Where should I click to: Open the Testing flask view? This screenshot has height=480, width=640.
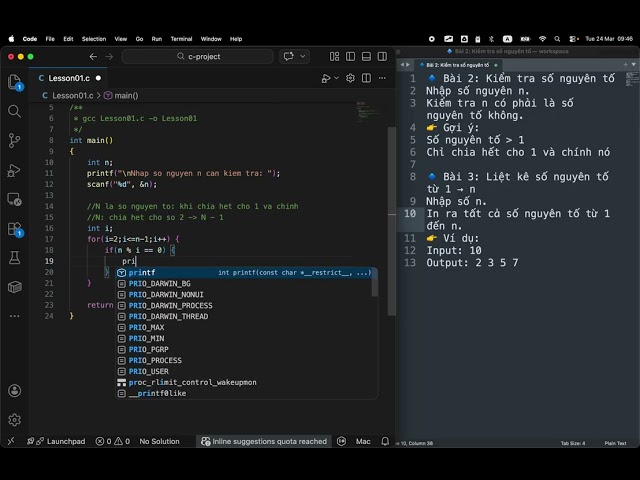15,258
